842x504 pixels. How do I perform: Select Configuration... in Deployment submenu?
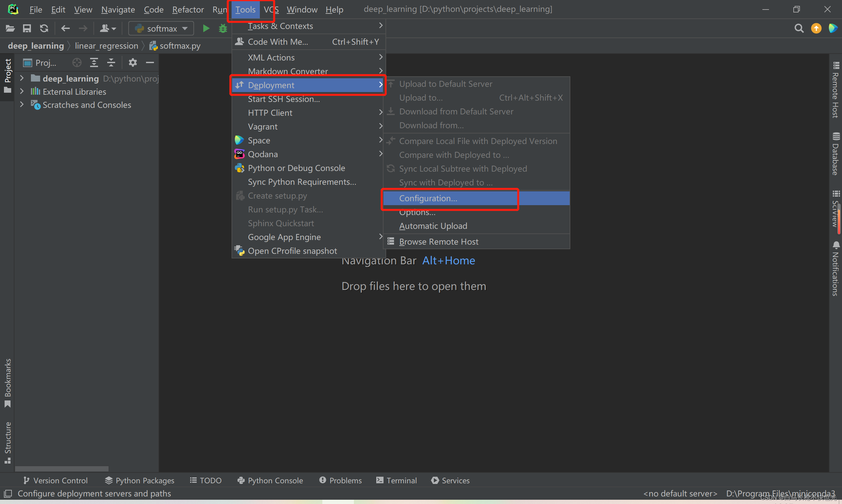click(x=428, y=198)
